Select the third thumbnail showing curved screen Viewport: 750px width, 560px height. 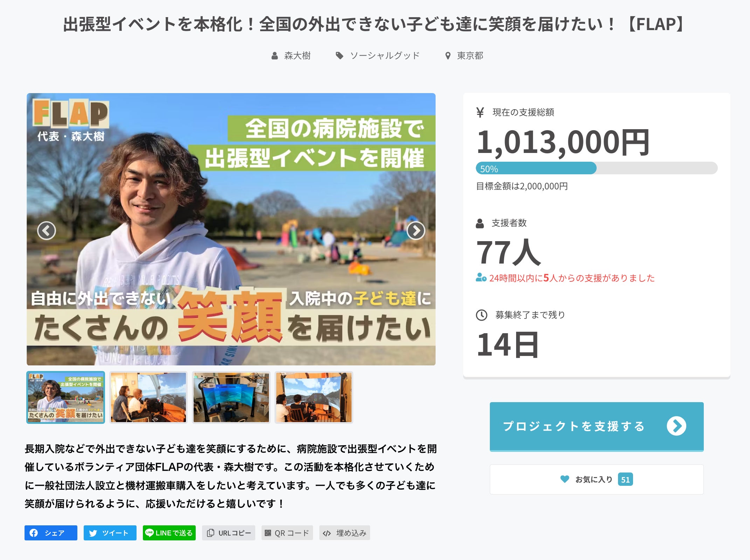[x=231, y=397]
